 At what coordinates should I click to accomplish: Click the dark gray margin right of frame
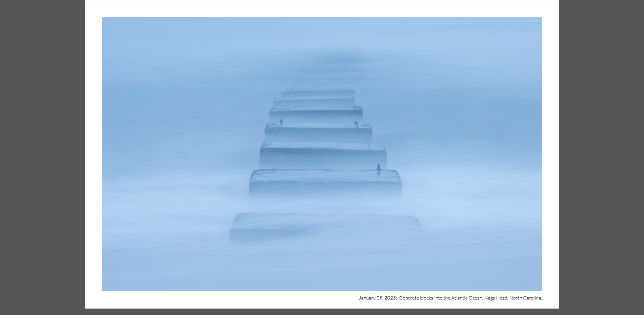602,157
